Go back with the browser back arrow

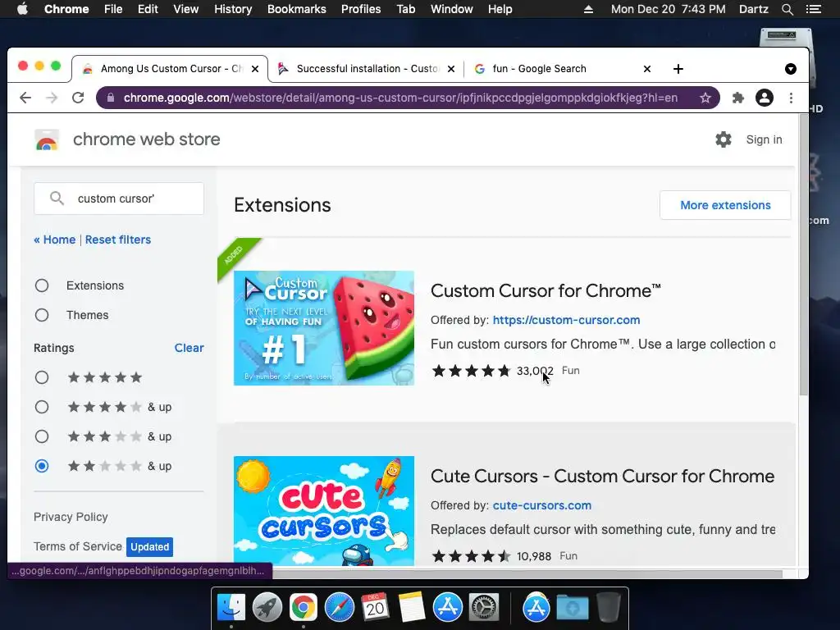[25, 98]
